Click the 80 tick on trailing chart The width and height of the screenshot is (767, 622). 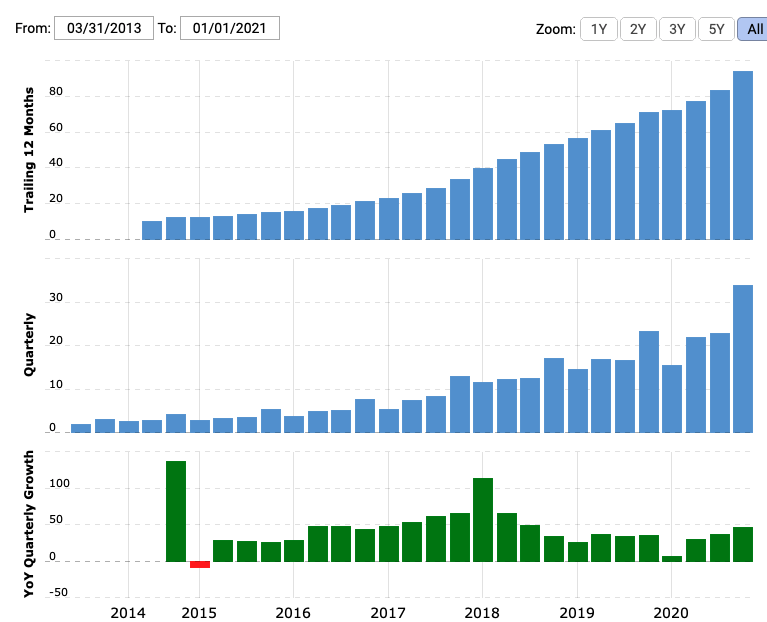pyautogui.click(x=56, y=91)
